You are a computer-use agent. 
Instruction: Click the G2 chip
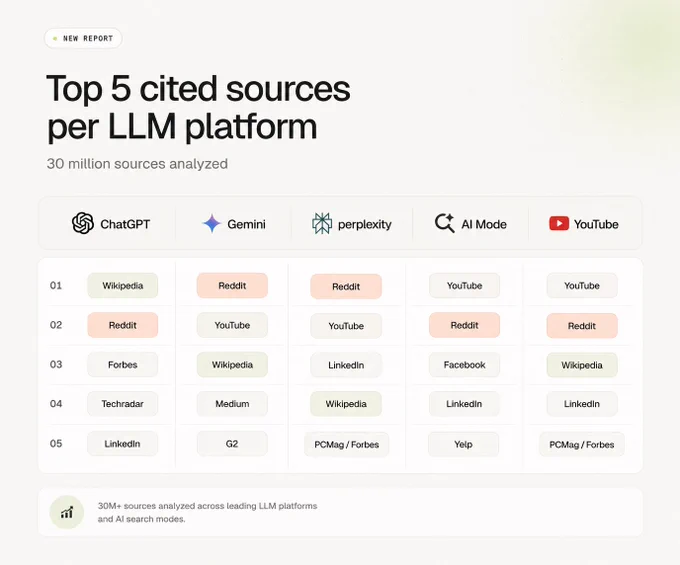pyautogui.click(x=232, y=444)
